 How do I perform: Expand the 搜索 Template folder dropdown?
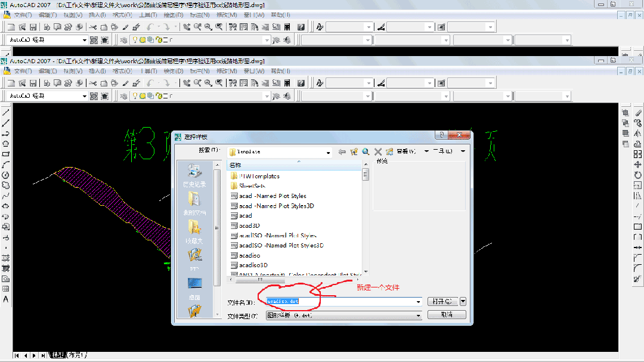pos(328,152)
